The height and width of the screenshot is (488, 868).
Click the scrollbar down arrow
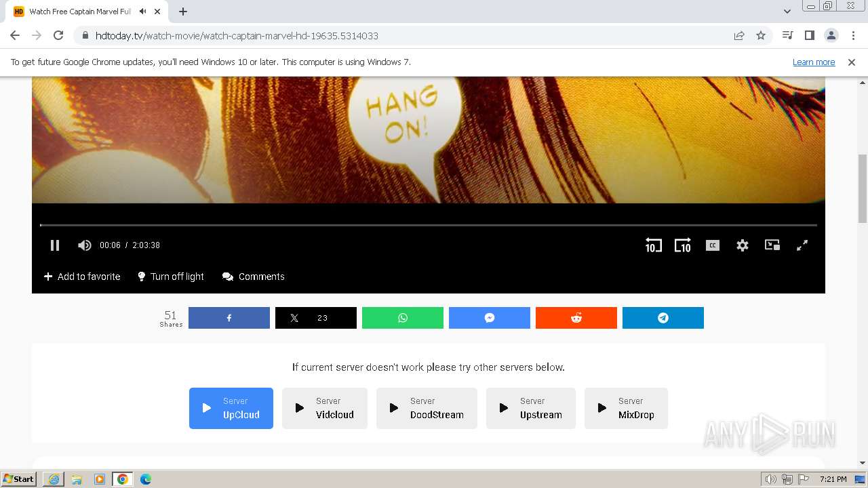[x=863, y=464]
